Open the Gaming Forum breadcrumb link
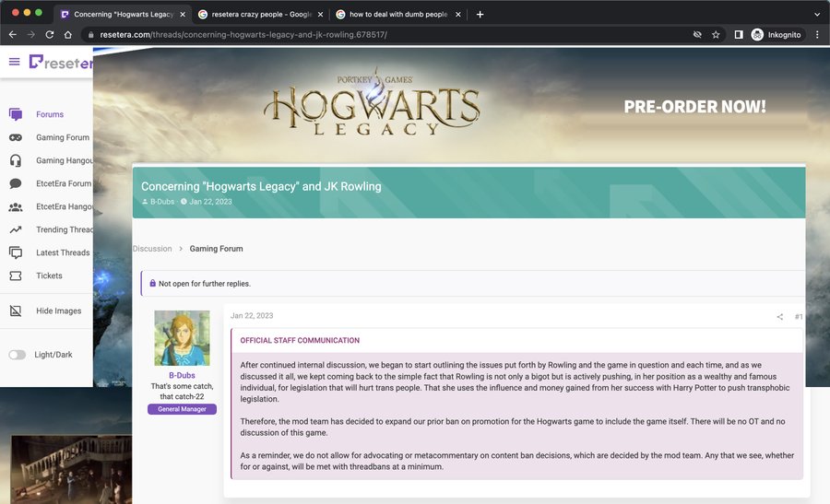This screenshot has height=504, width=830. coord(216,249)
